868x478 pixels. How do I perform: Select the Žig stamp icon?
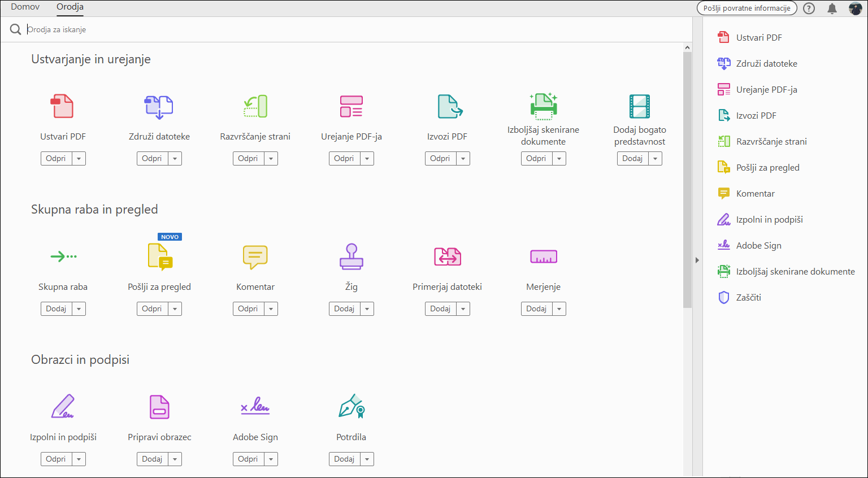pyautogui.click(x=351, y=257)
